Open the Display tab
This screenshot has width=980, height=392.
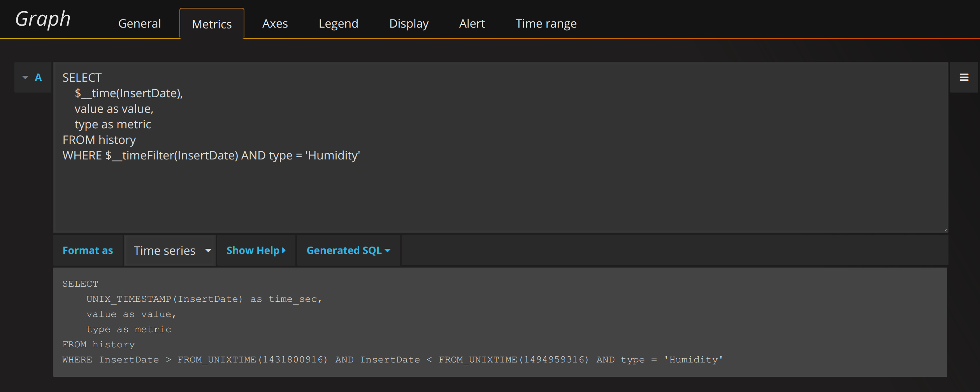coord(409,24)
